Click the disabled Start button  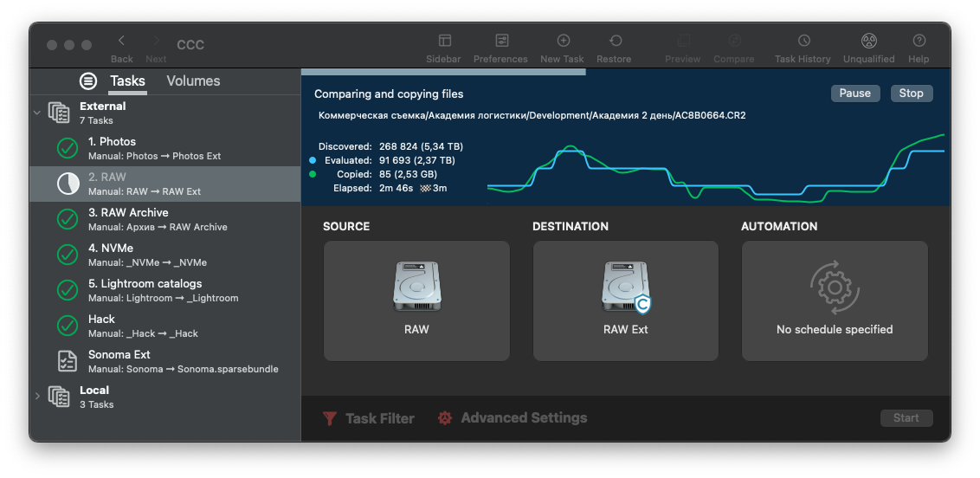[906, 418]
